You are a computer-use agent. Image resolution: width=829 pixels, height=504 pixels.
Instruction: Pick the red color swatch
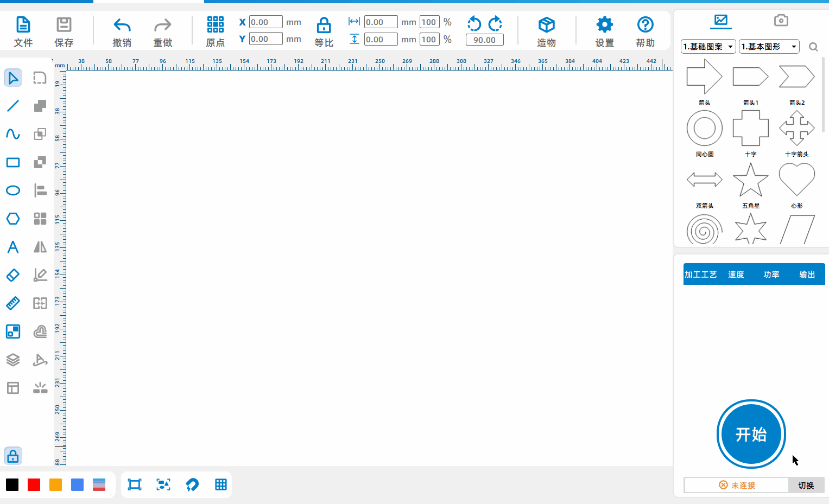point(34,484)
